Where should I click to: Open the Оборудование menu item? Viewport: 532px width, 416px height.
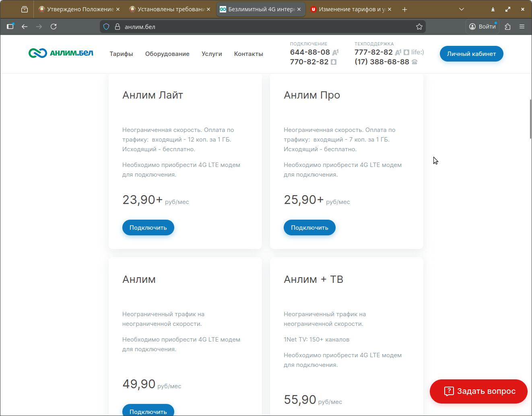click(167, 54)
